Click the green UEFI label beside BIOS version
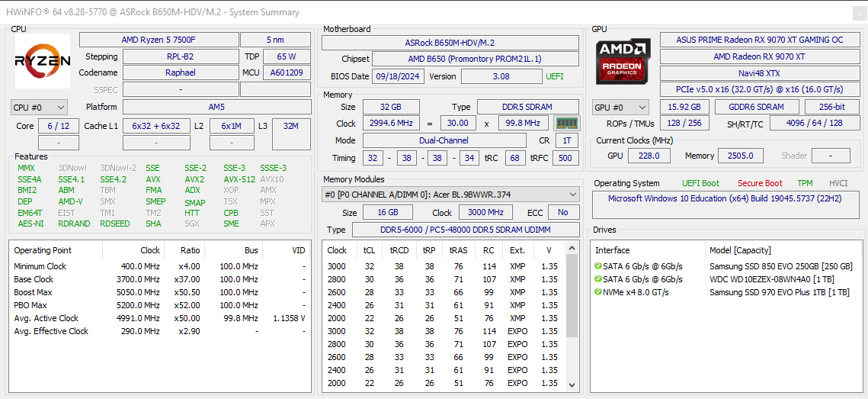Image resolution: width=868 pixels, height=399 pixels. tap(555, 76)
